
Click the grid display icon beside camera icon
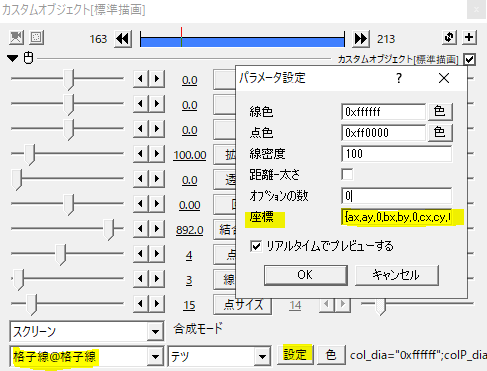click(x=36, y=37)
